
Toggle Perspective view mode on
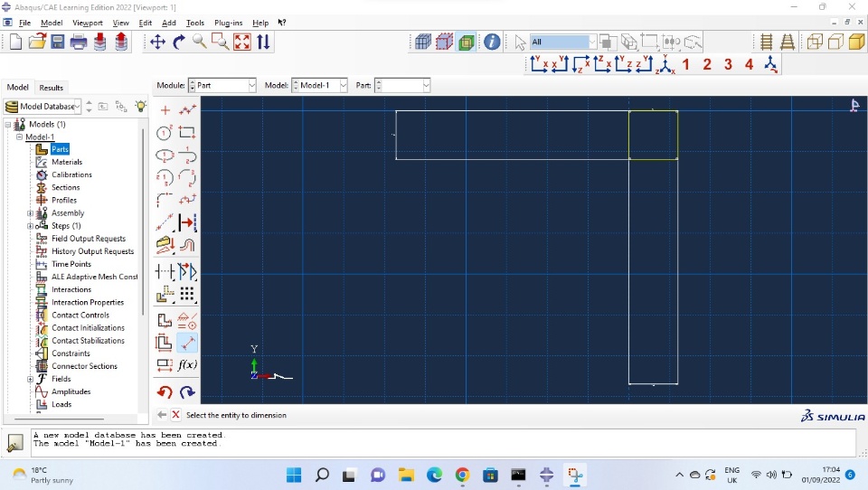788,42
